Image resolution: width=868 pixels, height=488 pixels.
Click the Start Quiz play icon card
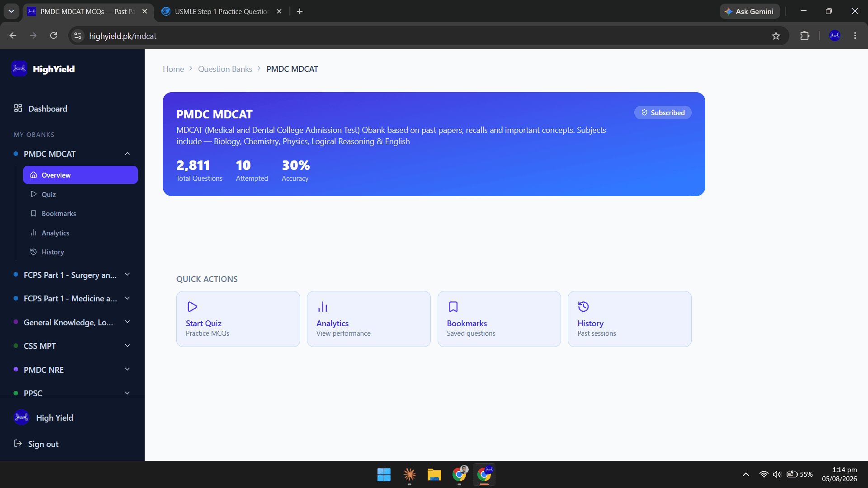(x=192, y=307)
